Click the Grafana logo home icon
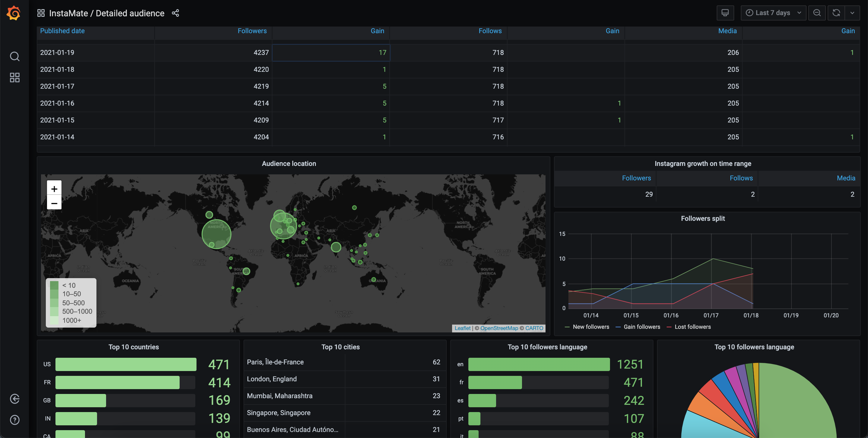Viewport: 868px width, 438px height. [x=14, y=13]
